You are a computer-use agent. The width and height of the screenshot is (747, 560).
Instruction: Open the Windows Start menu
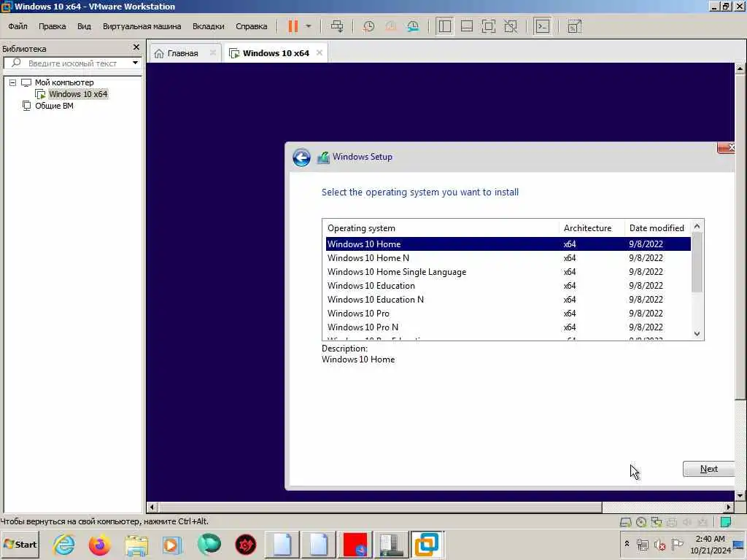[x=20, y=544]
